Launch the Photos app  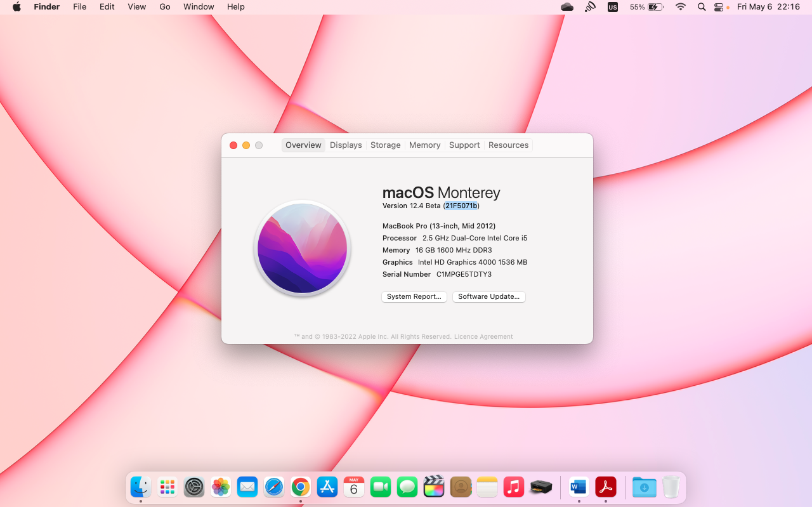[x=221, y=487]
